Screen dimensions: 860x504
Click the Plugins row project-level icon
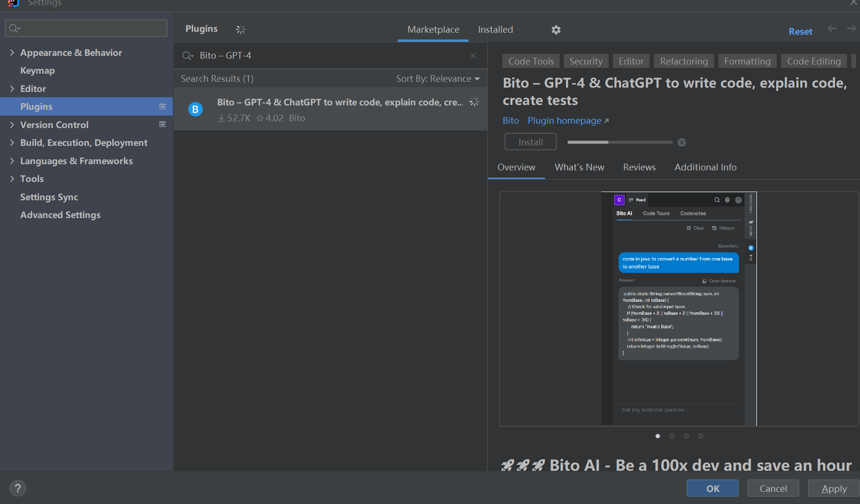tap(163, 106)
